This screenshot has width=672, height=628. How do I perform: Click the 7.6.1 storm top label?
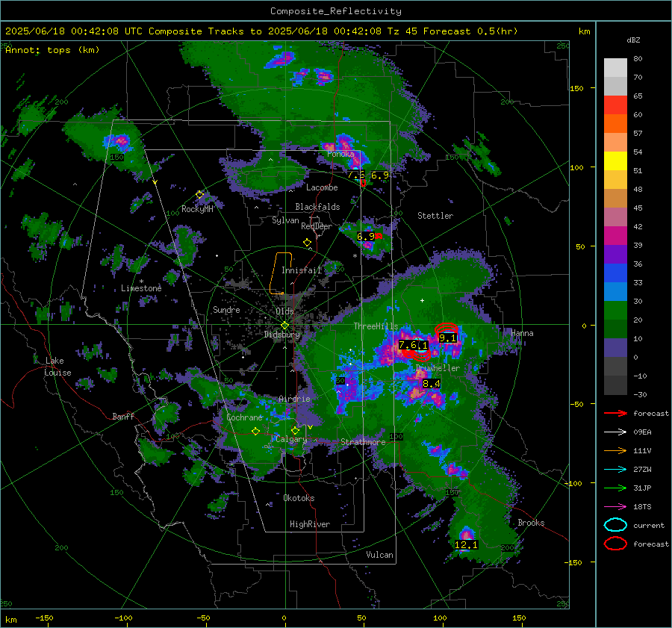pos(413,345)
